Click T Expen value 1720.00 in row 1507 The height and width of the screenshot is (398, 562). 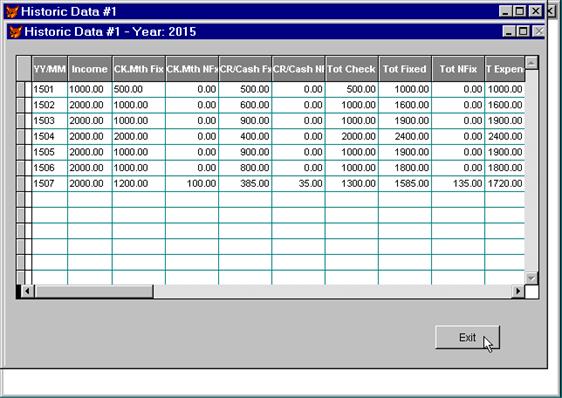[x=505, y=184]
